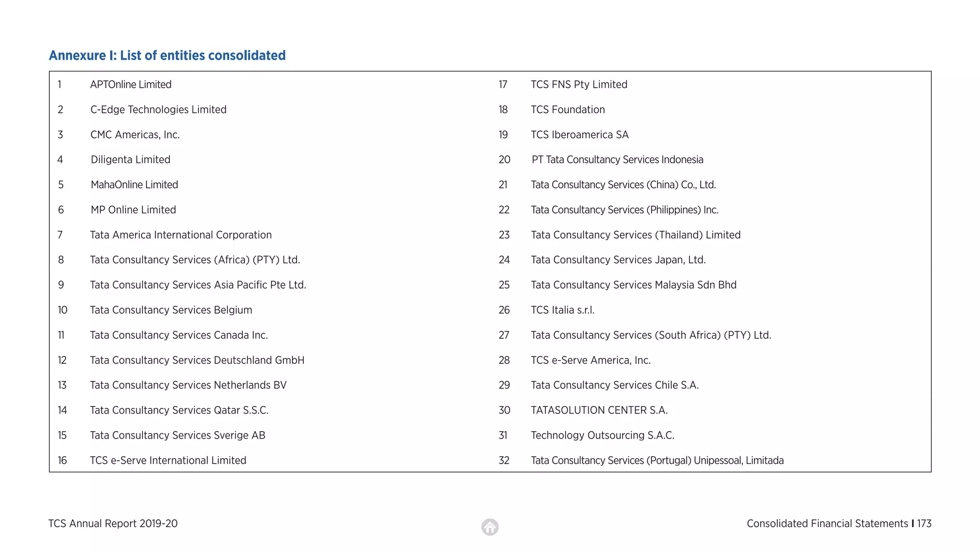Click Tata Consultancy Services Deutschland GmbH
This screenshot has width=980, height=552.
click(x=197, y=360)
